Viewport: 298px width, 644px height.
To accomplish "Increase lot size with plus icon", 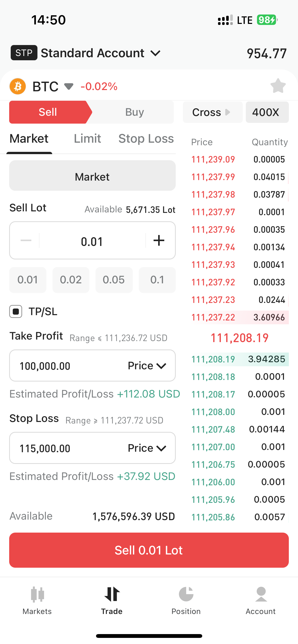I will pos(159,240).
